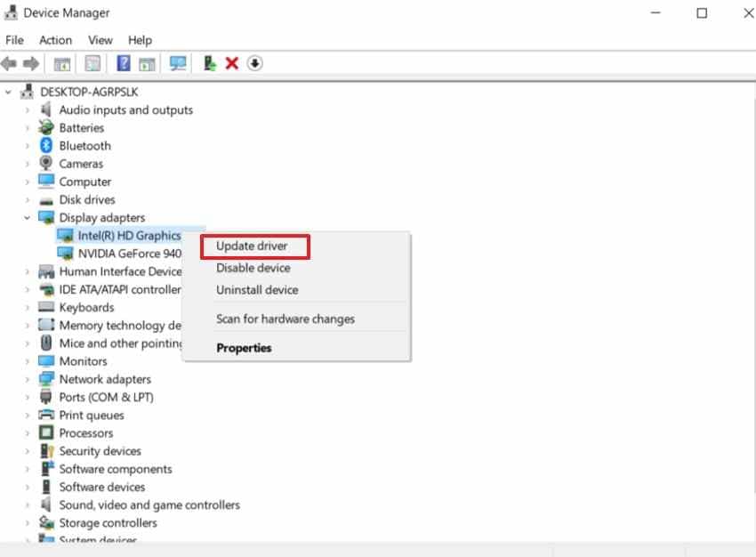Click Show/Hide Console Tree toolbar icon
Image resolution: width=756 pixels, height=557 pixels.
(x=61, y=64)
